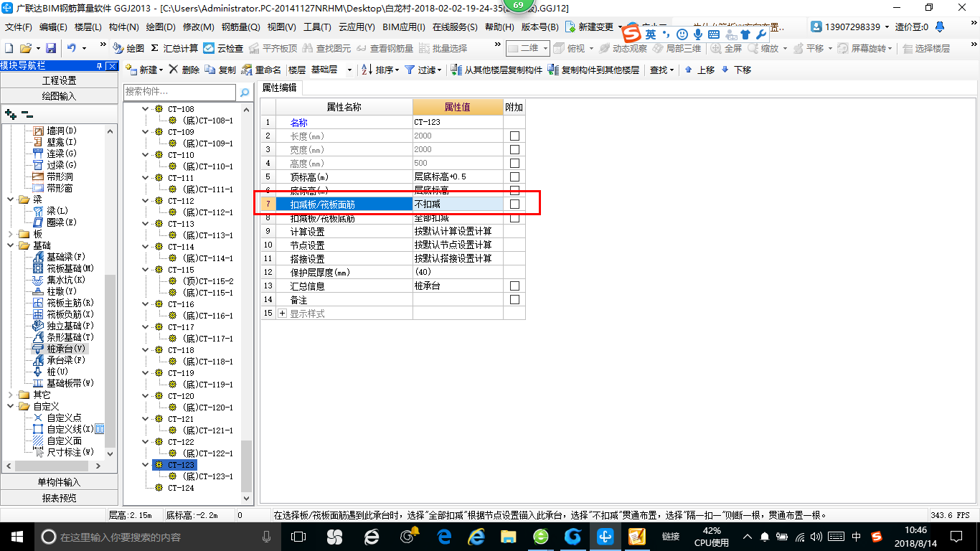This screenshot has width=980, height=551.
Task: Click 复制构件到其他楼层 button
Action: [x=593, y=70]
